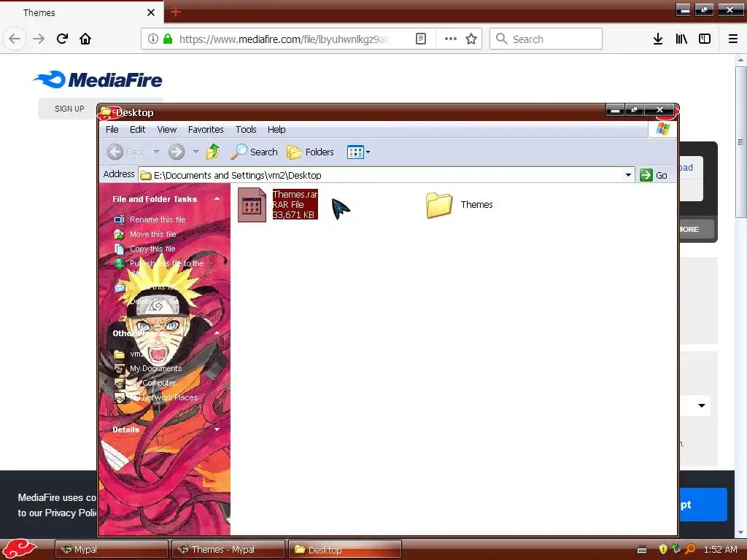Go up one folder level
The height and width of the screenshot is (560, 747).
pos(213,152)
